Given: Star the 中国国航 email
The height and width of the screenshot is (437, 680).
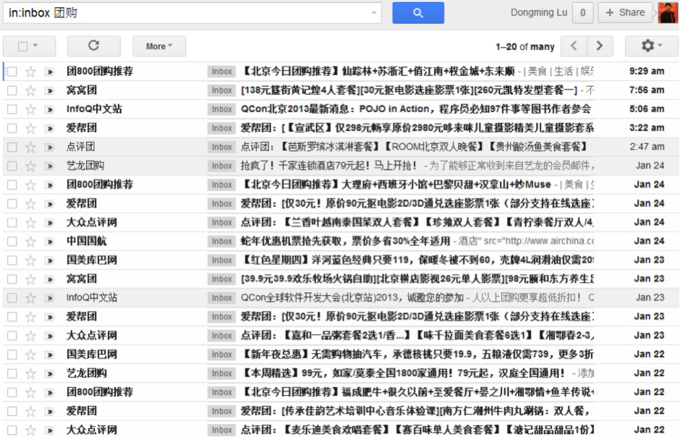Looking at the screenshot, I should coord(31,241).
